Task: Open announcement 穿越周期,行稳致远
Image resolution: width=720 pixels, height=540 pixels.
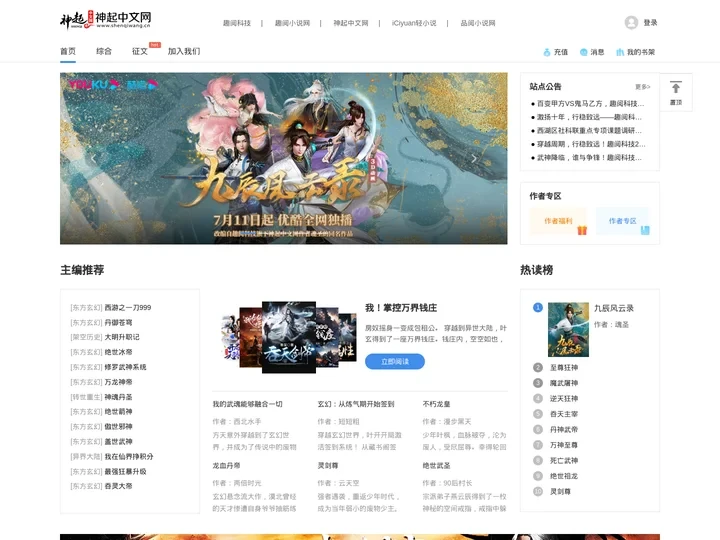Action: 591,144
